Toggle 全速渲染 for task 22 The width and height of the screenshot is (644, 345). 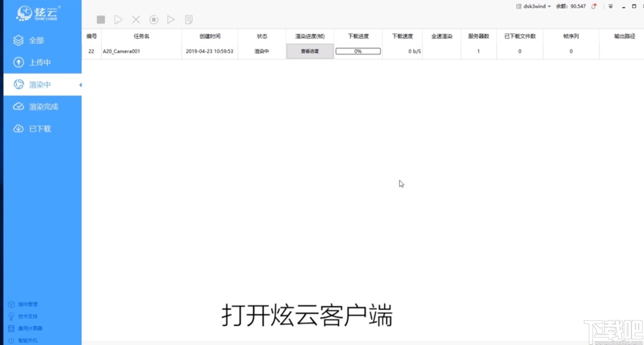(x=441, y=51)
